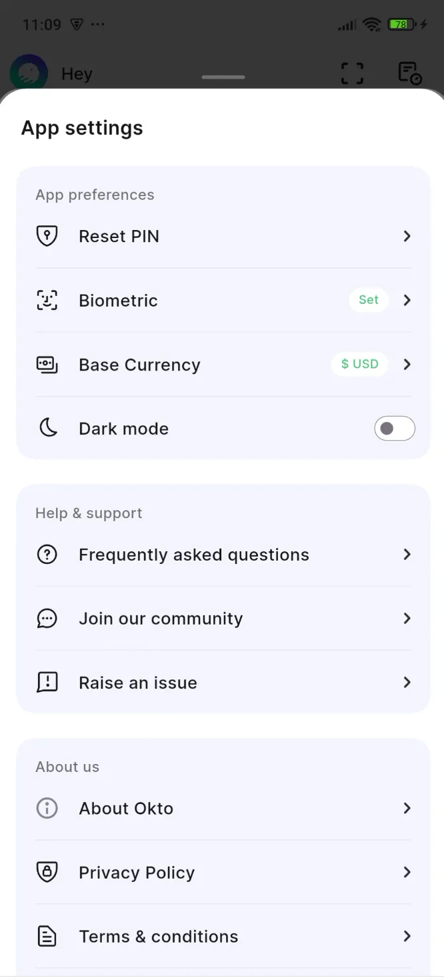The height and width of the screenshot is (980, 444).
Task: Click the Base Currency money icon
Action: coord(47,365)
